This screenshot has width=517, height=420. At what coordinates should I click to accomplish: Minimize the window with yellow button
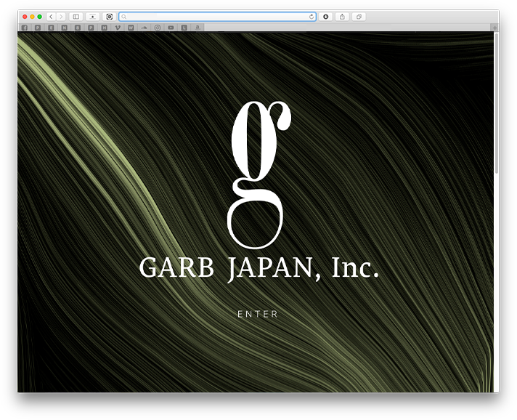(x=32, y=17)
